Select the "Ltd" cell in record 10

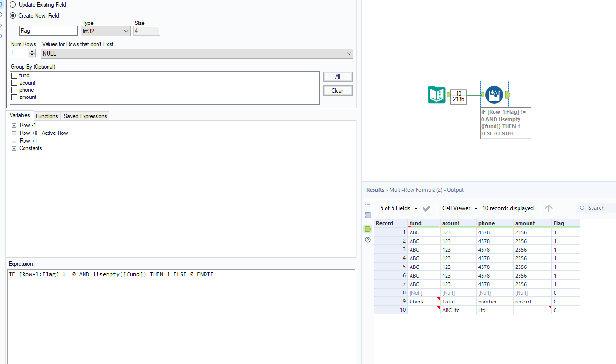pos(495,310)
